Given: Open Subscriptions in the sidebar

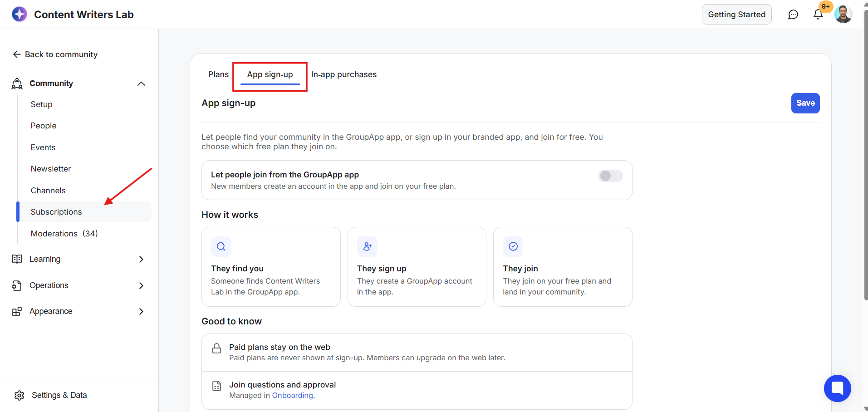Looking at the screenshot, I should pyautogui.click(x=84, y=212).
